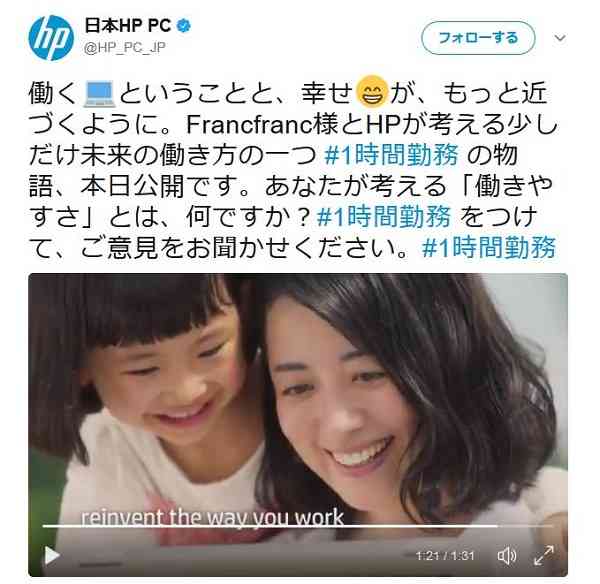Expand the tweet options chevron menu

click(560, 38)
